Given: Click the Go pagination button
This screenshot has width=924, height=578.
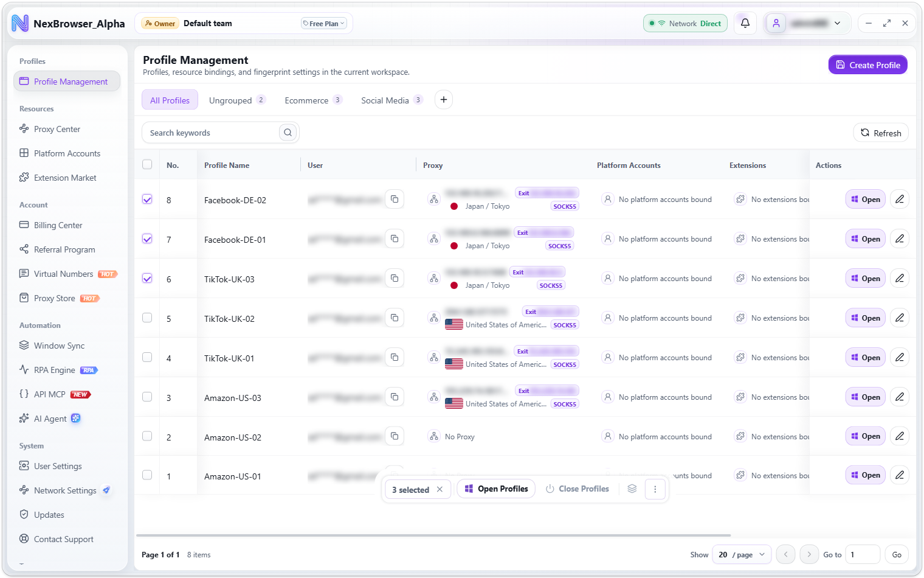Looking at the screenshot, I should [897, 554].
